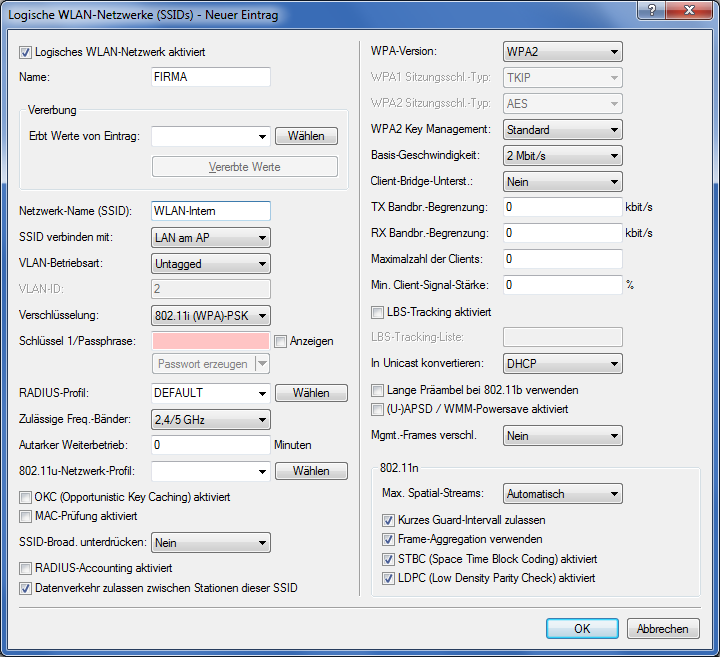This screenshot has height=657, width=720.
Task: Toggle 'Logisches WLAN-Netzwerk aktiviert' checkbox
Action: (26, 51)
